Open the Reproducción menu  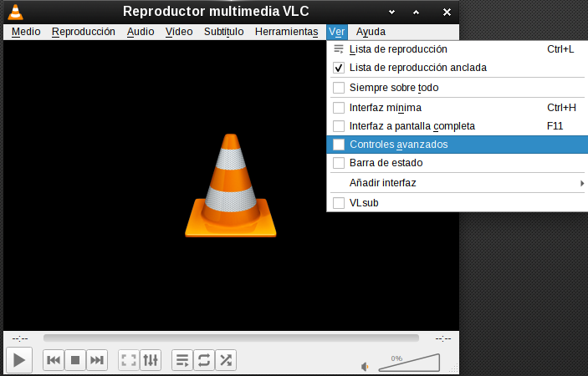(84, 32)
